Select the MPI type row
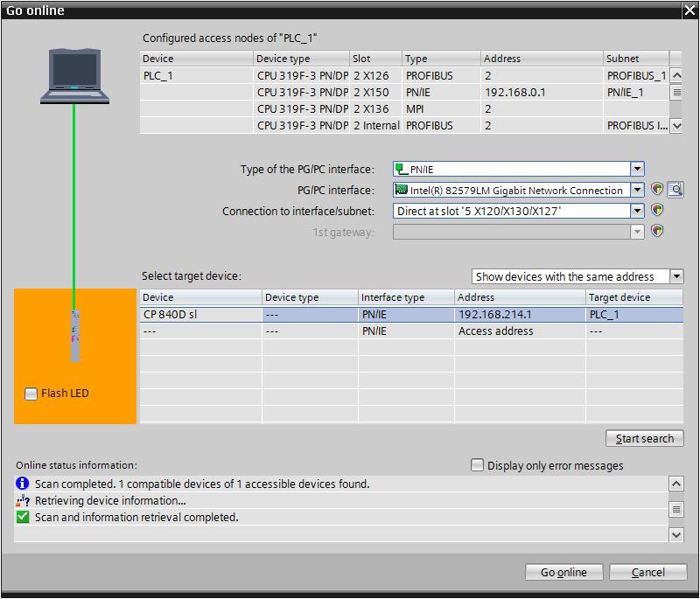Screen dimensions: 700x599 404,108
